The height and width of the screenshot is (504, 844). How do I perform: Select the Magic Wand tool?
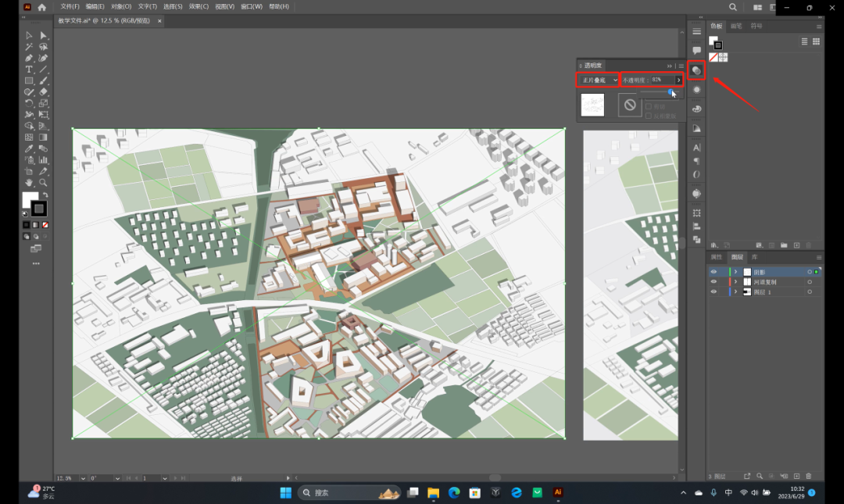[x=29, y=47]
